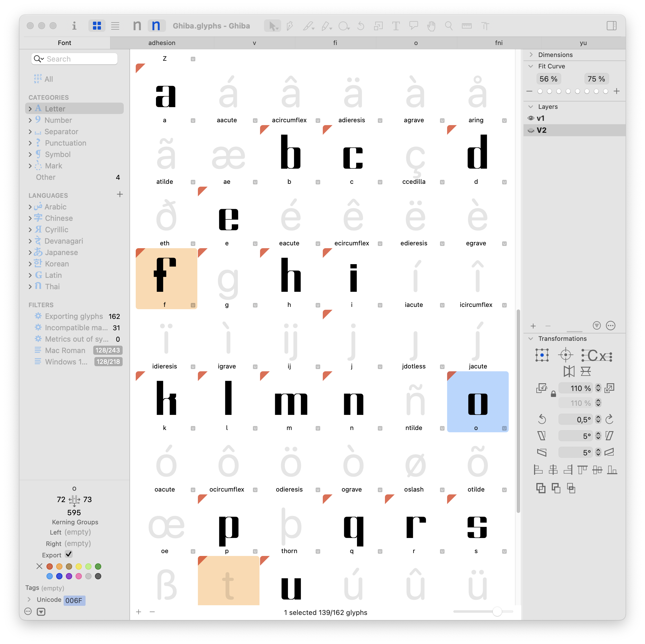Pick the red glyph color label
The image size is (645, 644).
pyautogui.click(x=49, y=566)
